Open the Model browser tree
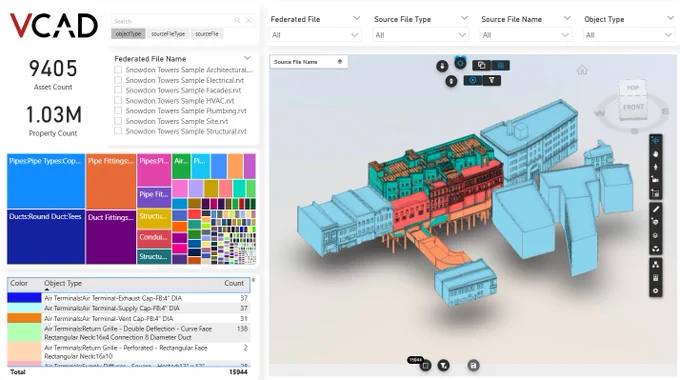Screen dimensions: 680x380 point(655,264)
